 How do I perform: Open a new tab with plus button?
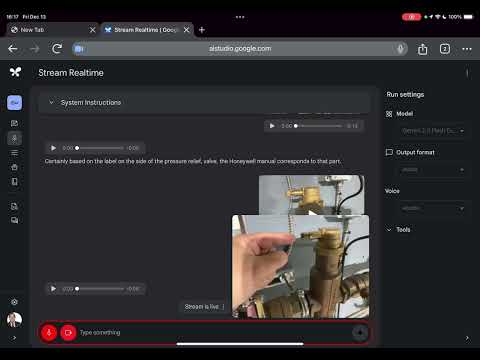(x=202, y=30)
